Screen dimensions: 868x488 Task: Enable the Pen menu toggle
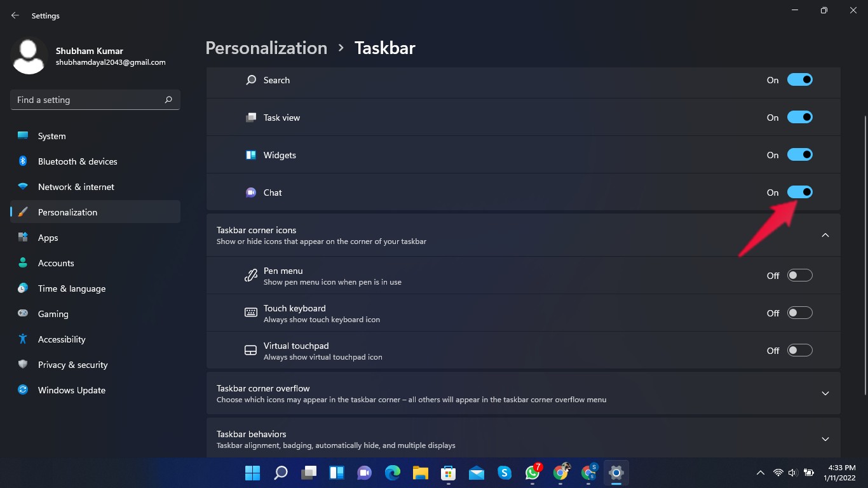click(x=799, y=276)
